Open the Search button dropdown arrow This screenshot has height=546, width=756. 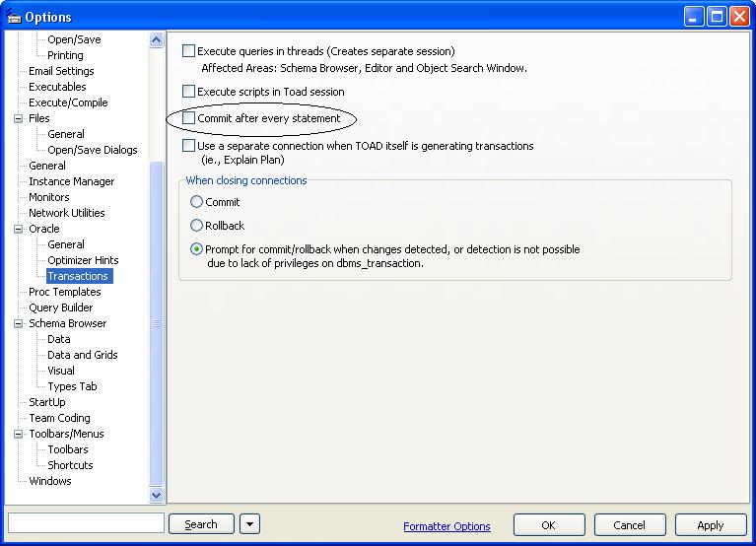[249, 524]
